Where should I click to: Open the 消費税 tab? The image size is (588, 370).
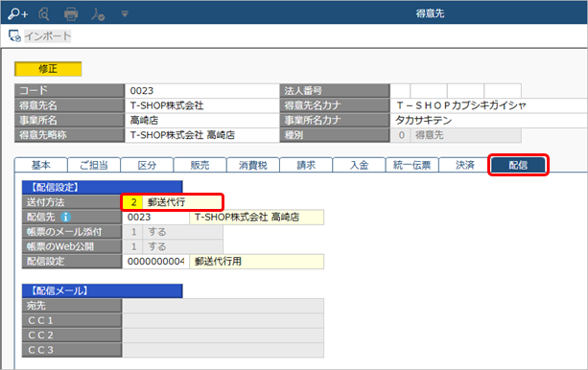pyautogui.click(x=253, y=165)
